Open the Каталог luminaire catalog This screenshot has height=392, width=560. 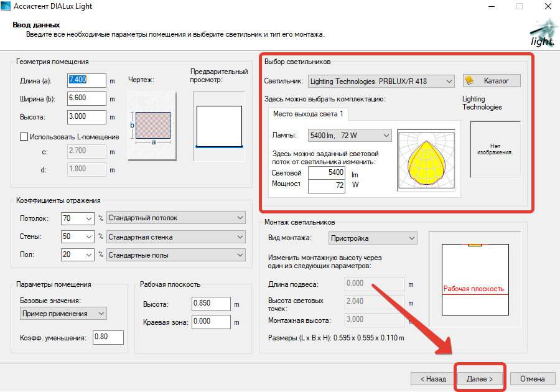(x=492, y=81)
